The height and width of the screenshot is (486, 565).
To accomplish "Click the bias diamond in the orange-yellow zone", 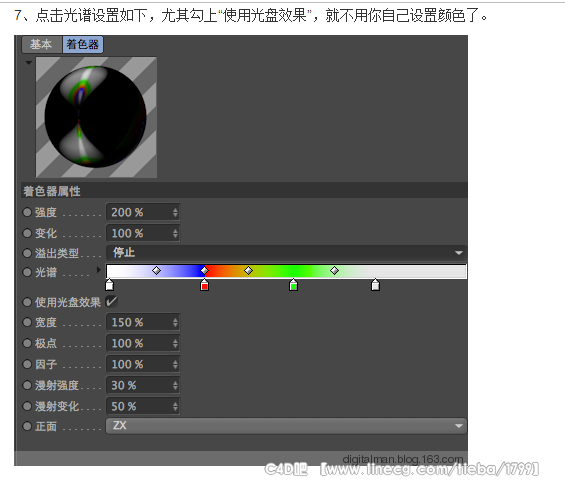I will pyautogui.click(x=248, y=270).
